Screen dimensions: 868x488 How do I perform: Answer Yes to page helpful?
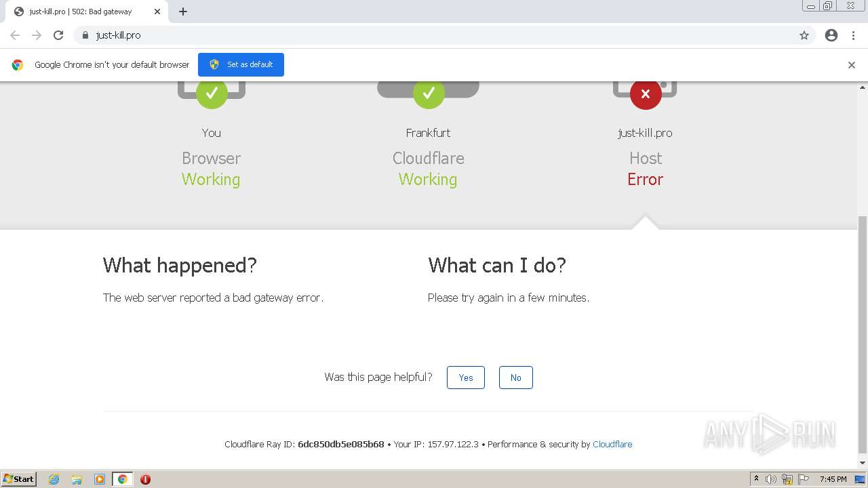(x=466, y=378)
